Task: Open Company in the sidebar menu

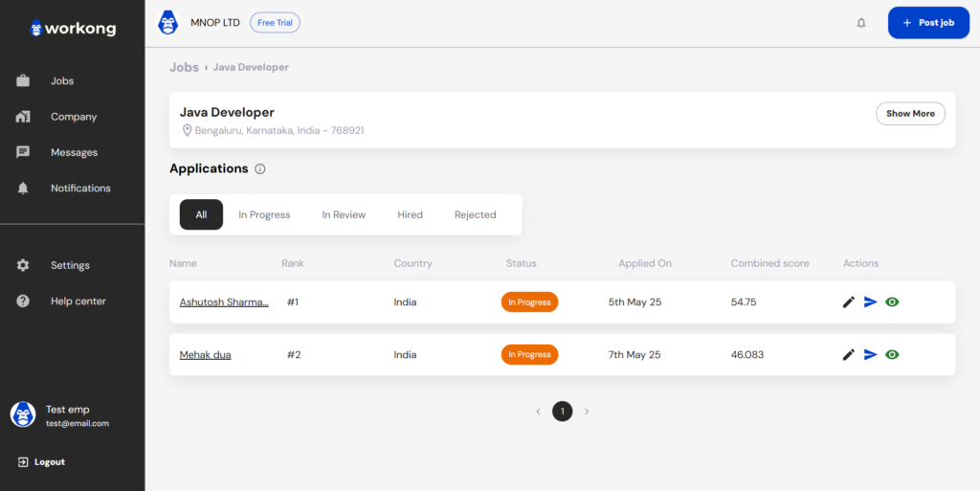Action: [x=73, y=117]
